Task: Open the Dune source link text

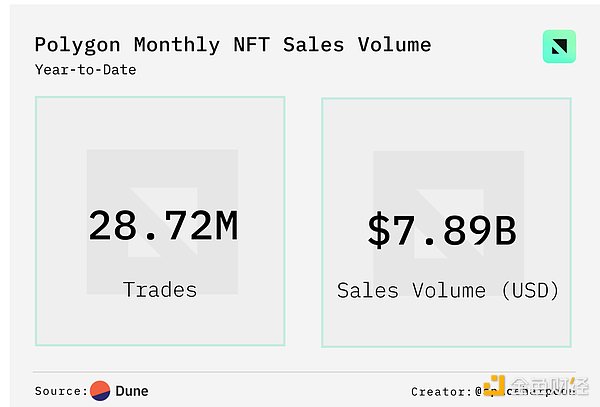Action: (x=132, y=391)
